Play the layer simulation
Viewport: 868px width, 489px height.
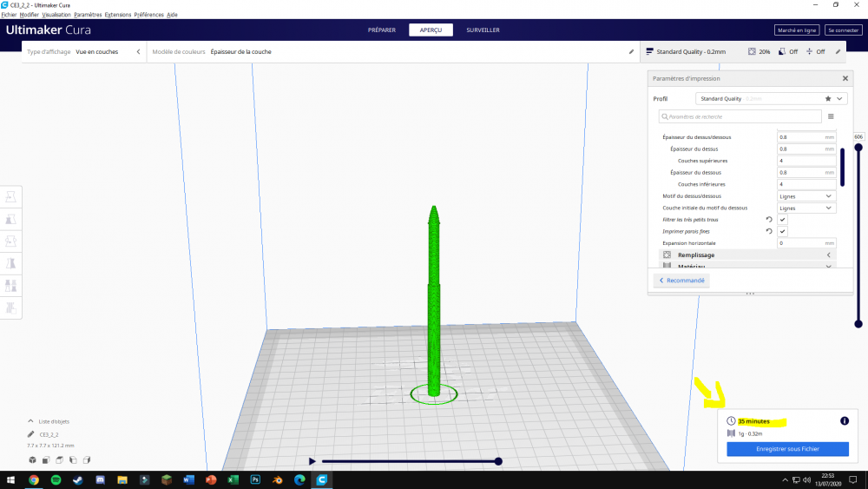click(312, 460)
